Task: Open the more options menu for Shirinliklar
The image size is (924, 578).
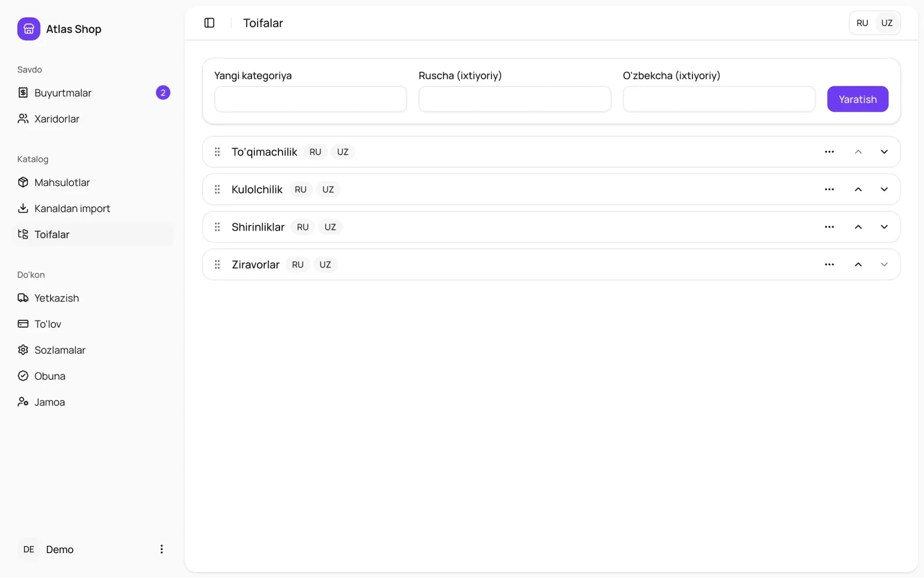Action: tap(829, 227)
